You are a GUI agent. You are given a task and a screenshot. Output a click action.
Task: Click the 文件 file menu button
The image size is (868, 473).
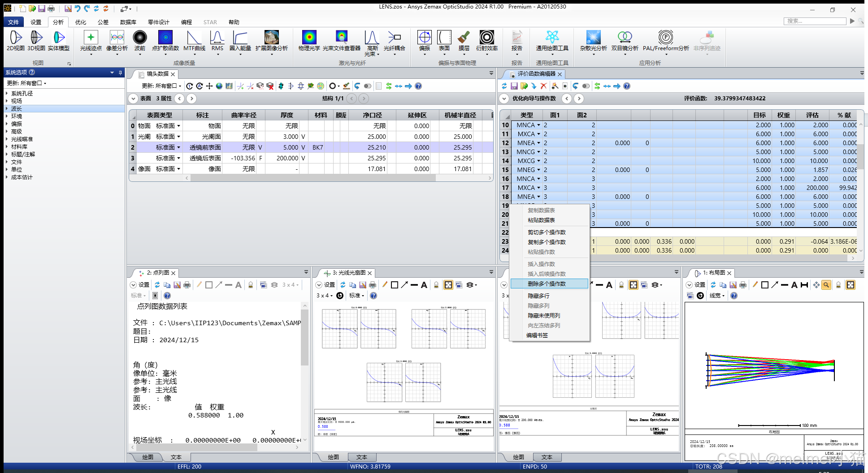(x=13, y=22)
